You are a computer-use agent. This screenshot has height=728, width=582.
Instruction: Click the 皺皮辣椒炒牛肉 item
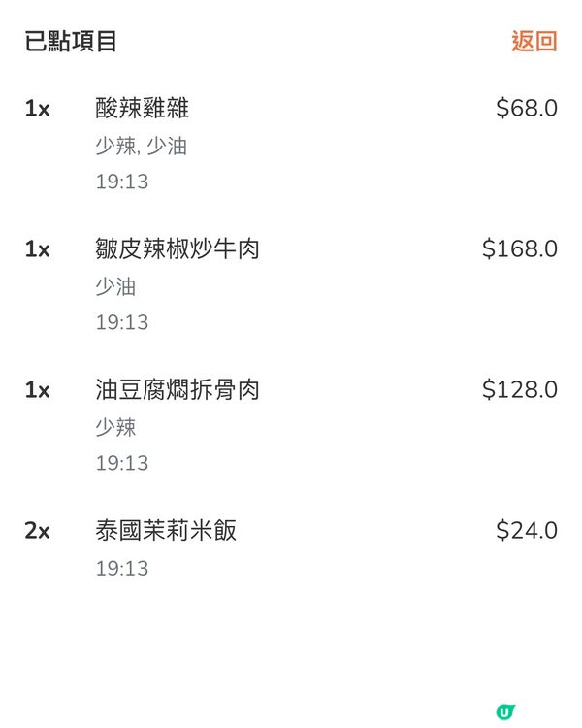[178, 248]
